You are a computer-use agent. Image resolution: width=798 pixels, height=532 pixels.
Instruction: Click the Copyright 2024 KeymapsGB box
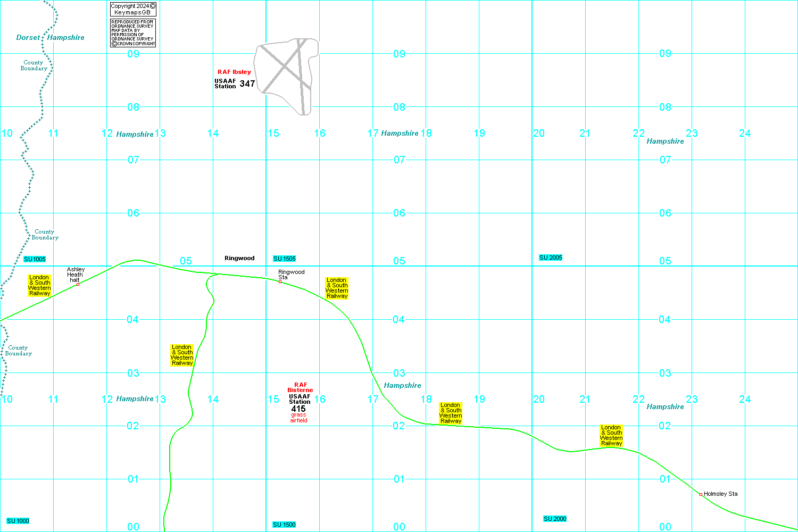(133, 9)
